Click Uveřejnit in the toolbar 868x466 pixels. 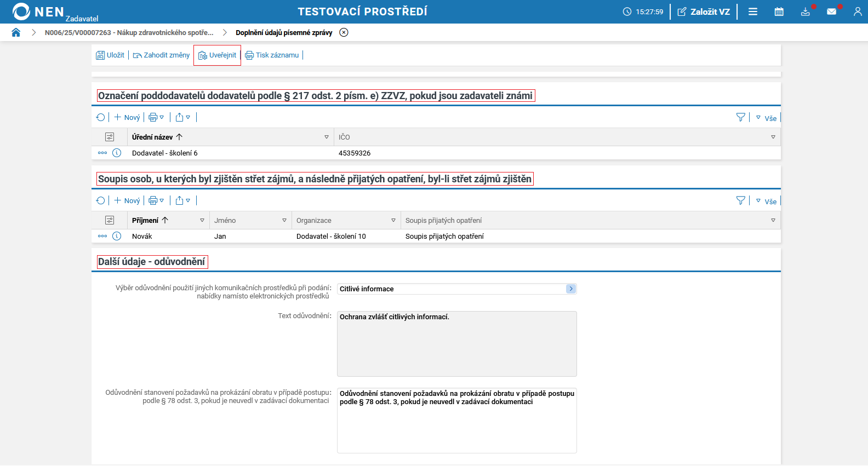[218, 55]
